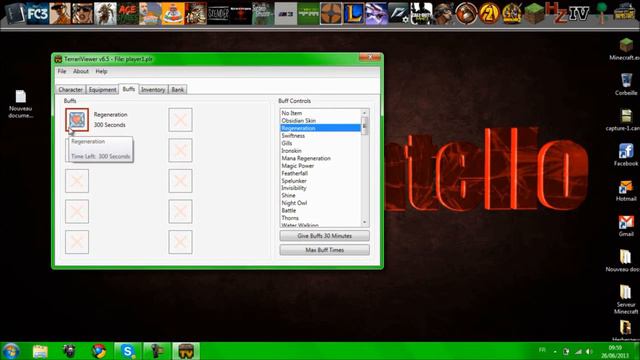
Task: Open the Help menu
Action: (x=101, y=71)
